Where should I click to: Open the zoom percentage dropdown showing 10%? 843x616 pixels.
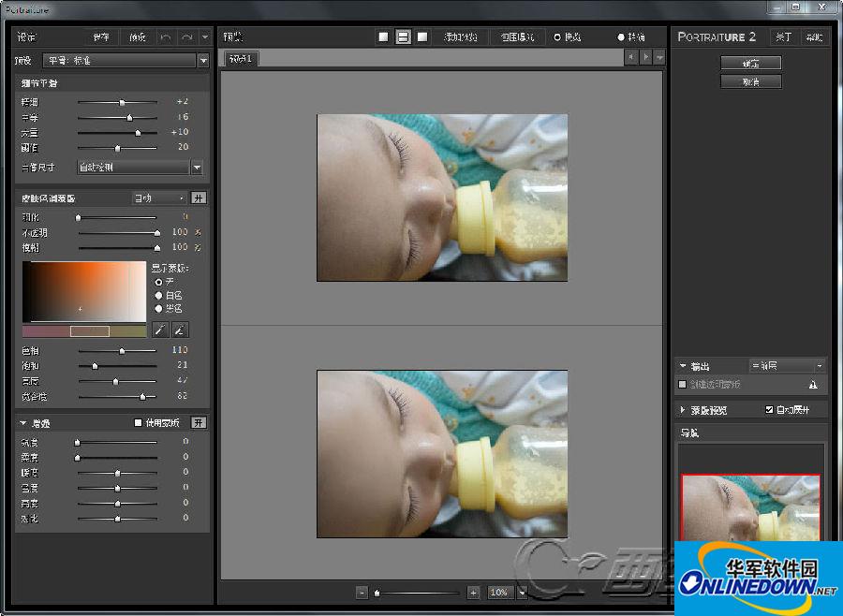[522, 593]
